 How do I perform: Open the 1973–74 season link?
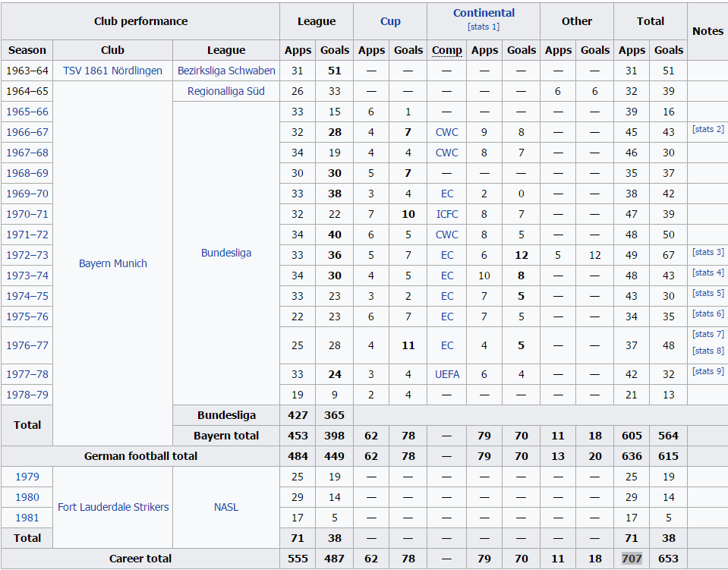pyautogui.click(x=27, y=276)
